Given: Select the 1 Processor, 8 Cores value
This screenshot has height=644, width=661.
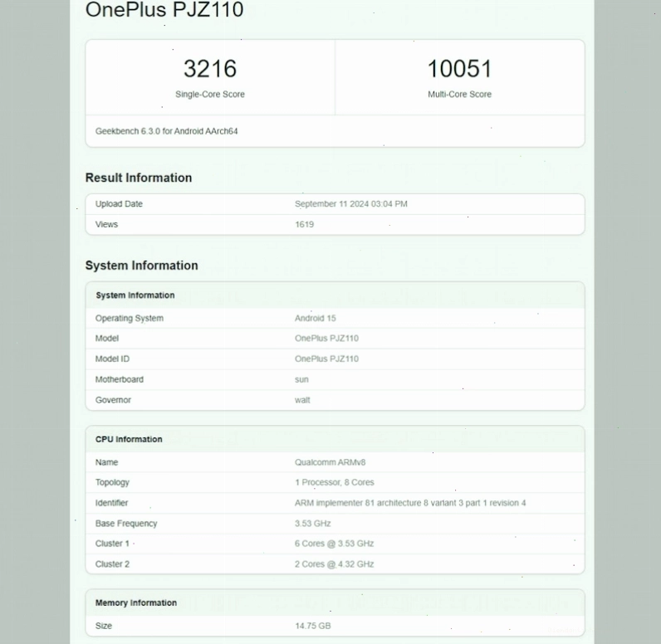Looking at the screenshot, I should 335,483.
